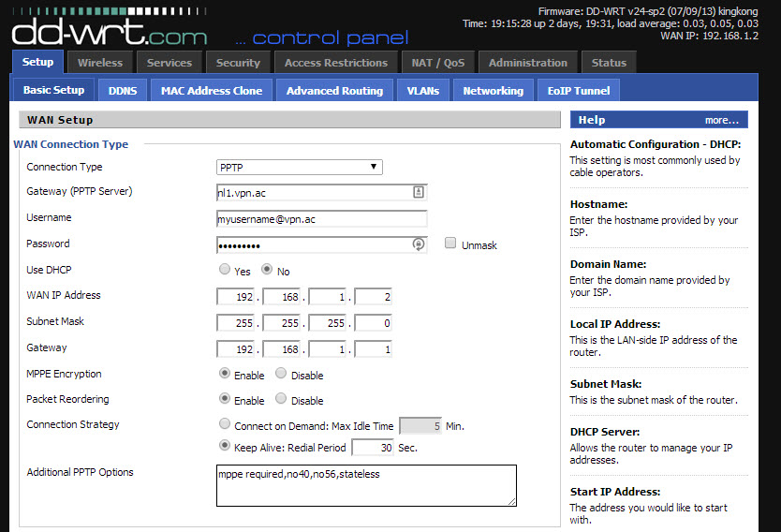Click the Firmware version text in header
The height and width of the screenshot is (532, 781).
click(x=648, y=11)
